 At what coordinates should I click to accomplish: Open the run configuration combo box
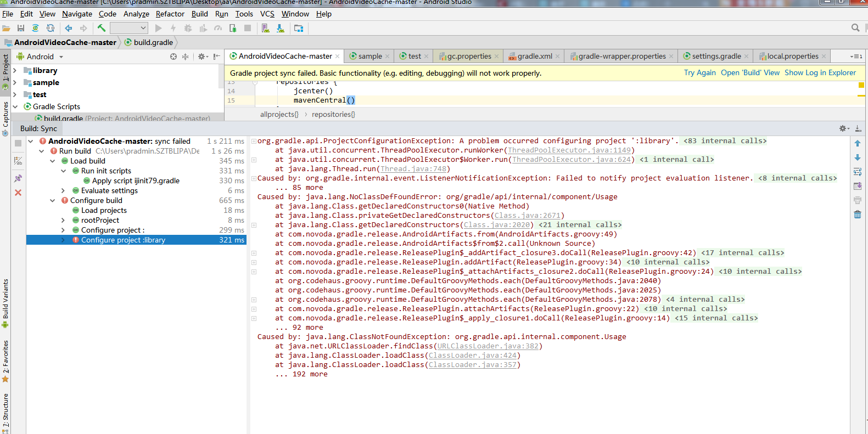129,28
